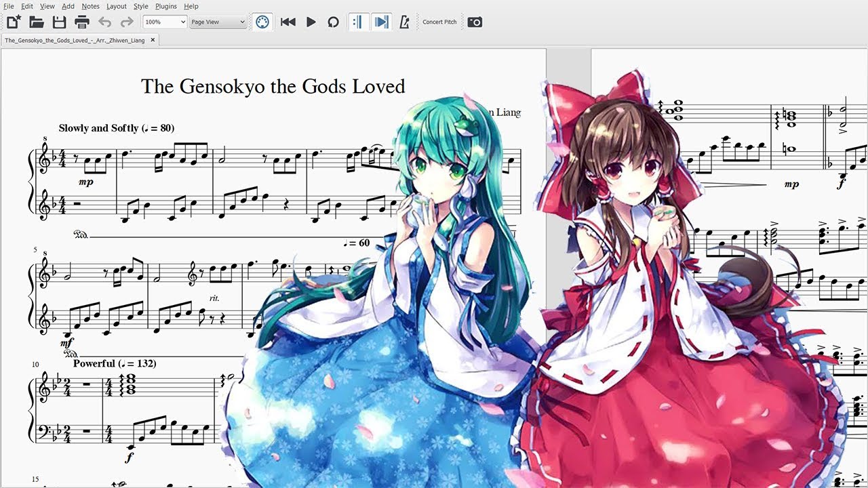Open the Edit menu

coord(27,6)
